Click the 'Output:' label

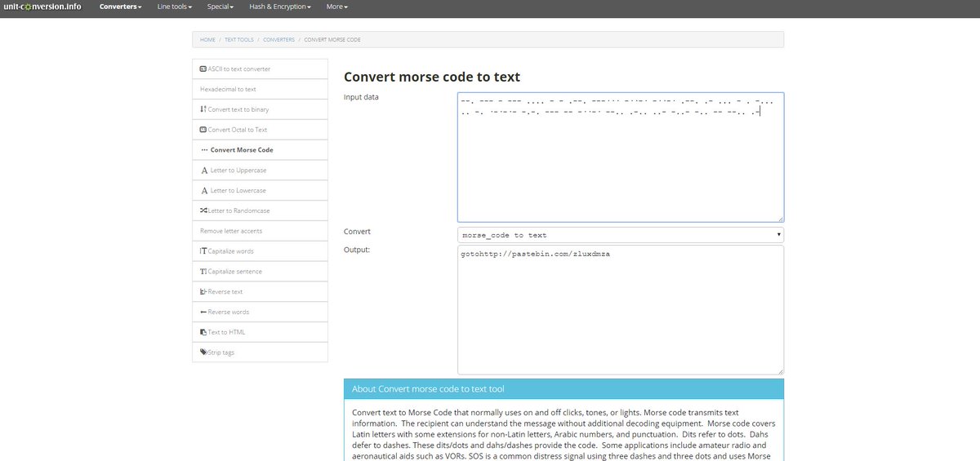[357, 249]
